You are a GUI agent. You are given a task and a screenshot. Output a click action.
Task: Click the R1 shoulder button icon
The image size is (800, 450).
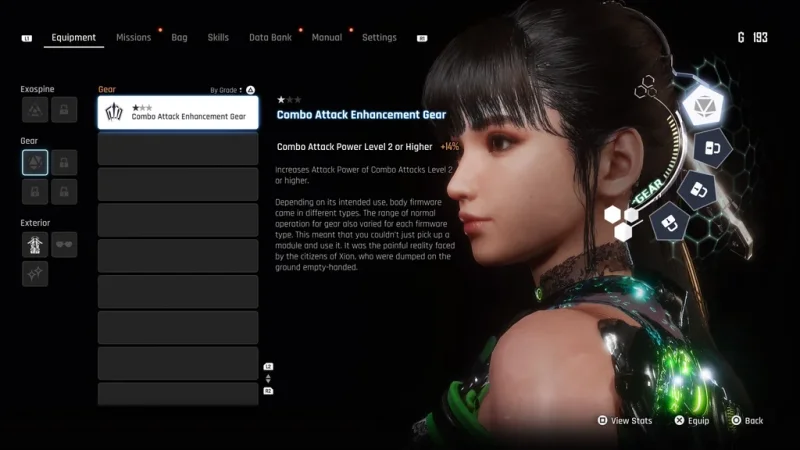(x=422, y=38)
